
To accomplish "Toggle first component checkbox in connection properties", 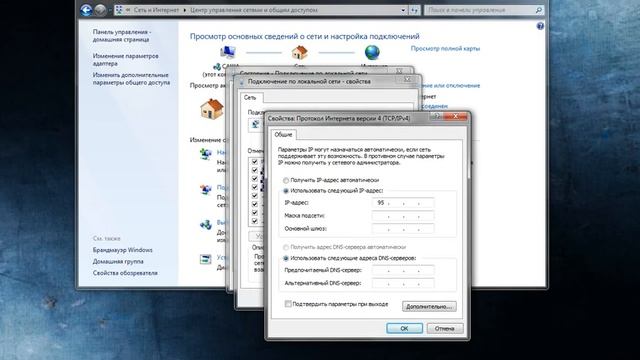I will click(255, 162).
